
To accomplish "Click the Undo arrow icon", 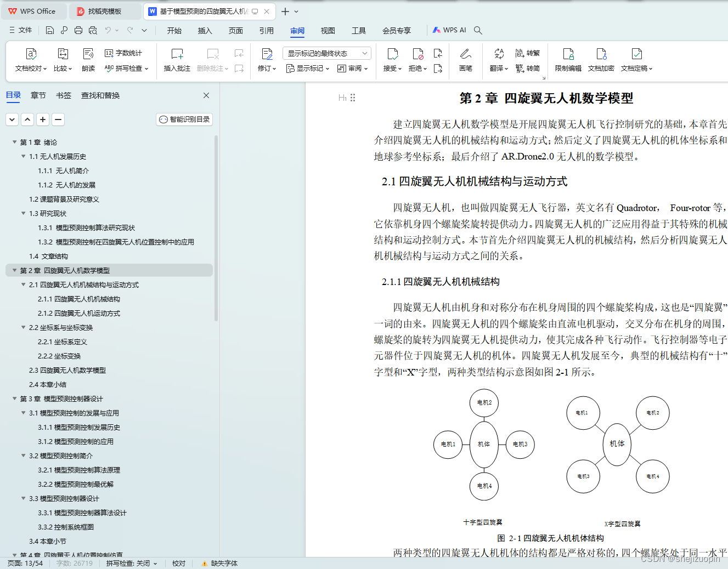I will tap(108, 30).
